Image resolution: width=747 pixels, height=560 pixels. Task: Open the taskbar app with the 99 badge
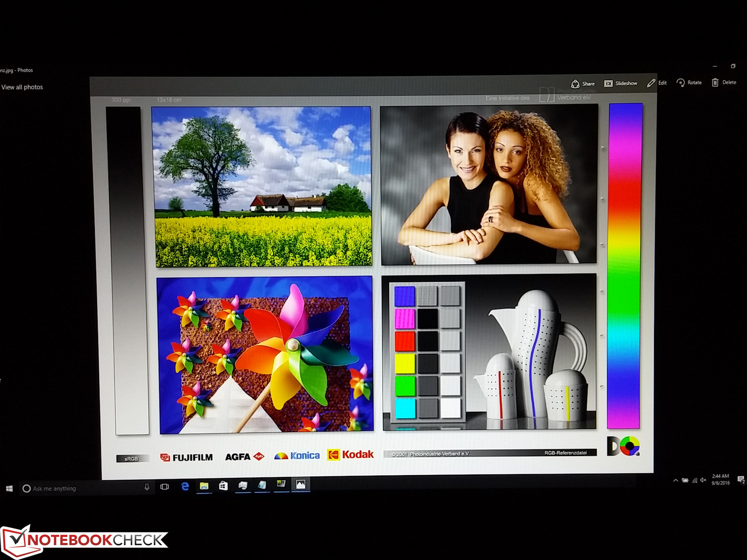tap(281, 484)
